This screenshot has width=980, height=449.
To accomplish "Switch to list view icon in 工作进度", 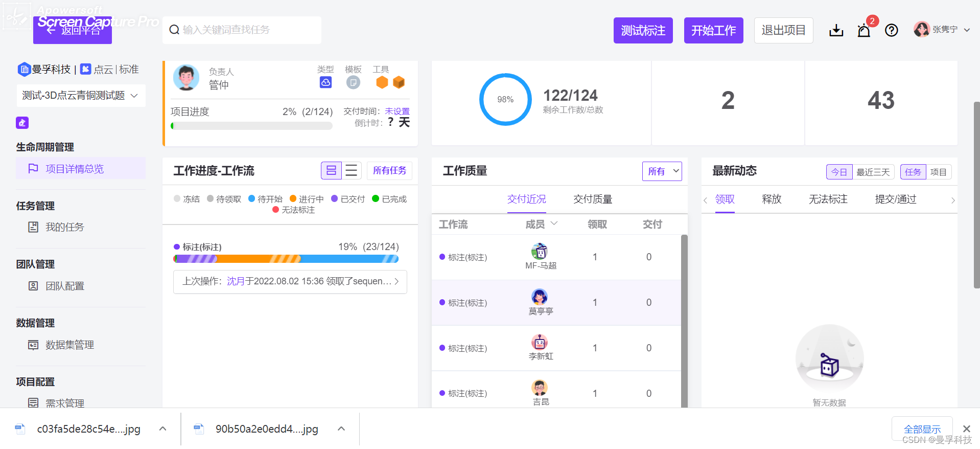I will [352, 170].
